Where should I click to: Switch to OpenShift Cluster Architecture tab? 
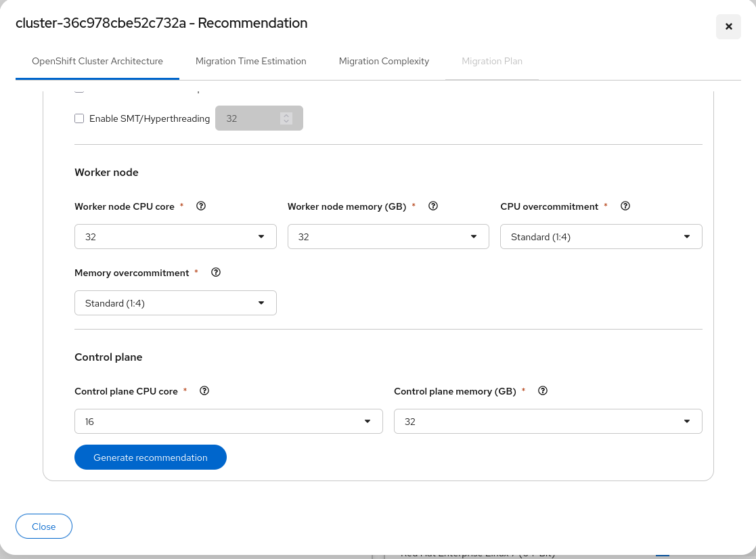[97, 61]
